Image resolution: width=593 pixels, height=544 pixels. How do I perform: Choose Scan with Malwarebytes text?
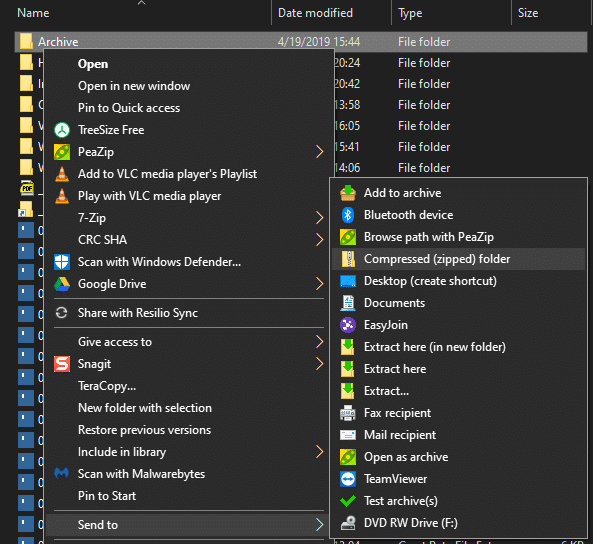[141, 474]
